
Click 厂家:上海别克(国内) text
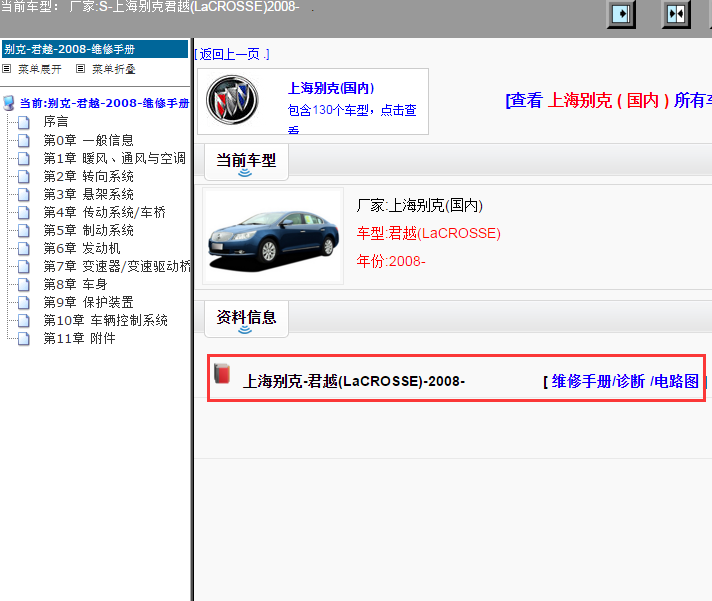pyautogui.click(x=420, y=206)
